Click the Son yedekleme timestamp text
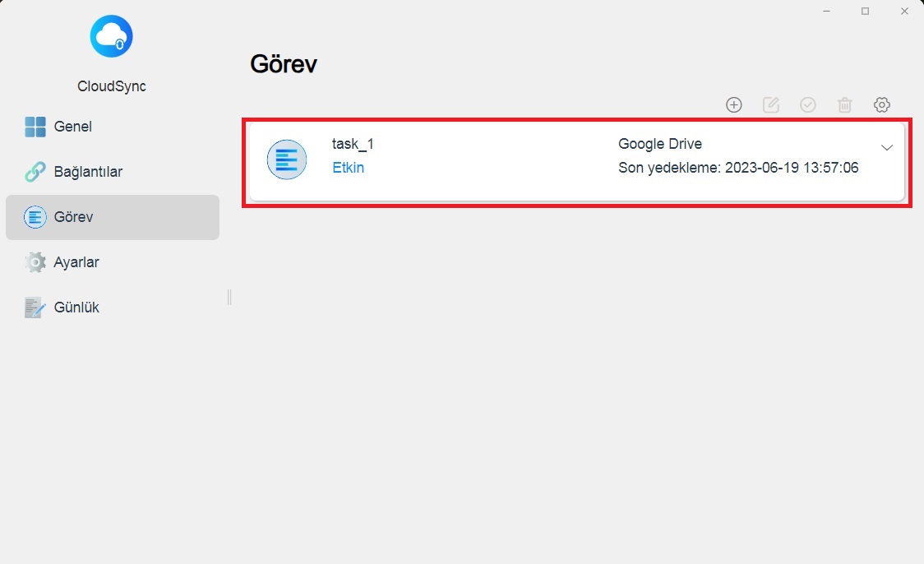 coord(738,168)
